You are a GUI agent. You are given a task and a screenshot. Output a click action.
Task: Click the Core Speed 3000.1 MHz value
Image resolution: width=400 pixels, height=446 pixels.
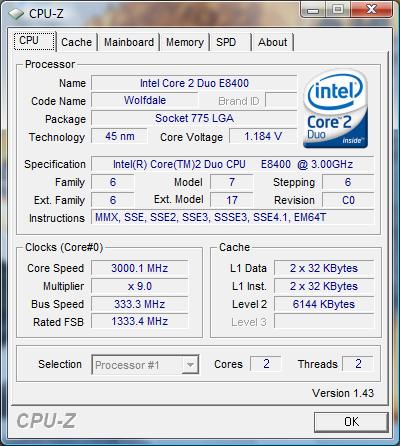click(x=140, y=268)
